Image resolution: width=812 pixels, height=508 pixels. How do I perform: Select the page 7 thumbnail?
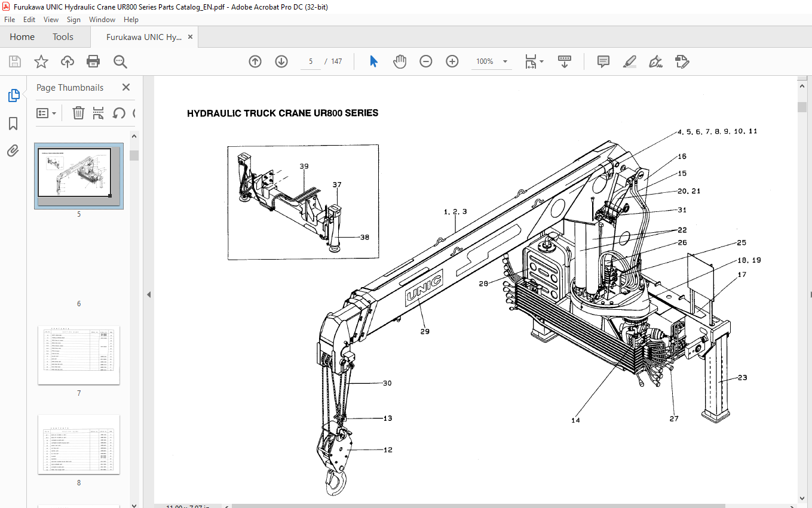(79, 355)
